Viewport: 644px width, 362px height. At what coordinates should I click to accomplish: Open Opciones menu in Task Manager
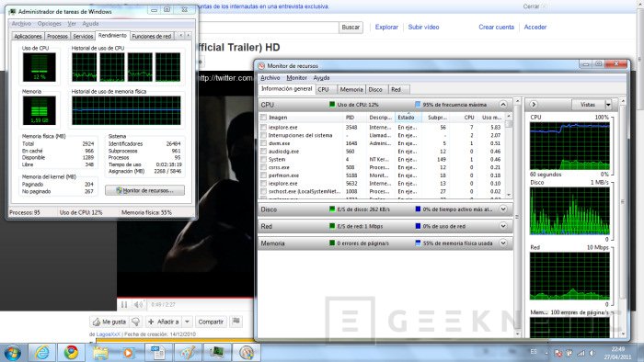tap(50, 24)
